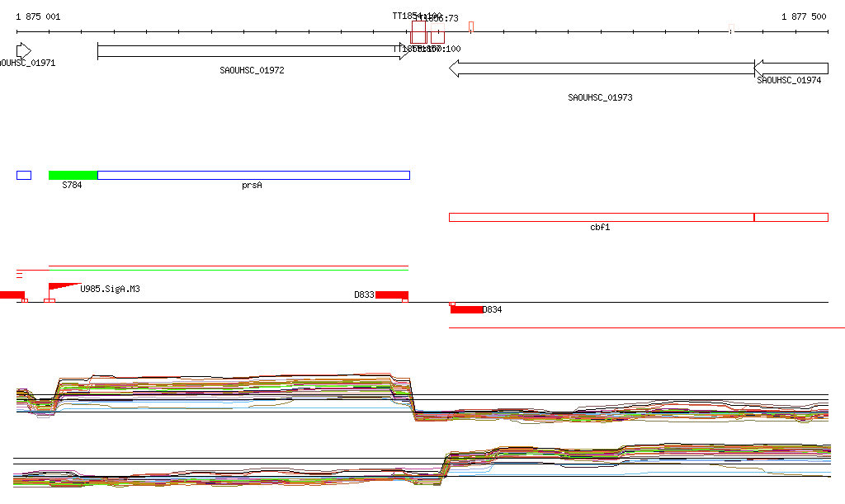Click the 1 877 500 coordinate label
The width and height of the screenshot is (845, 504).
(x=804, y=16)
